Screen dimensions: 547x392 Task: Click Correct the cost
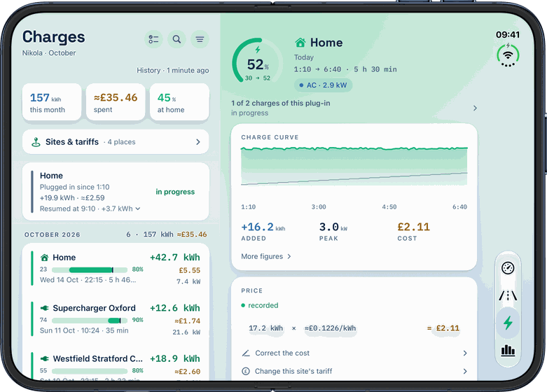point(354,353)
